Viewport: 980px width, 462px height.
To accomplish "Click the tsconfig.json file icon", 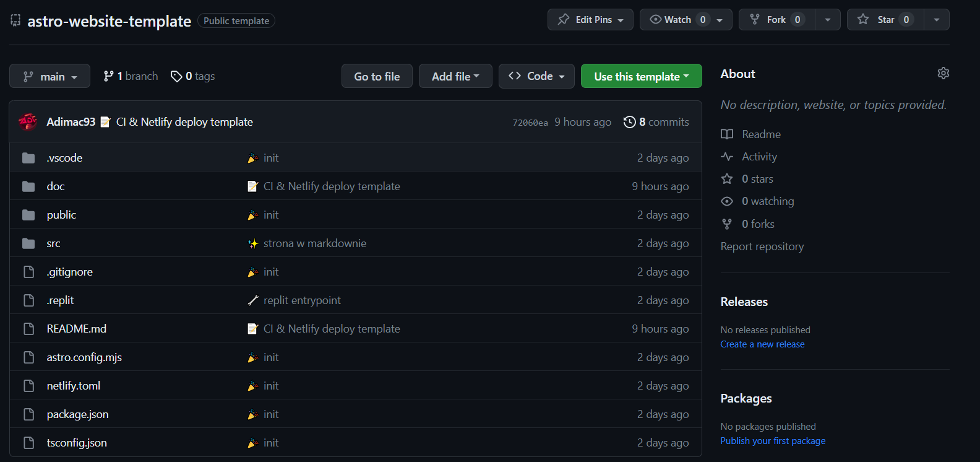I will 28,443.
